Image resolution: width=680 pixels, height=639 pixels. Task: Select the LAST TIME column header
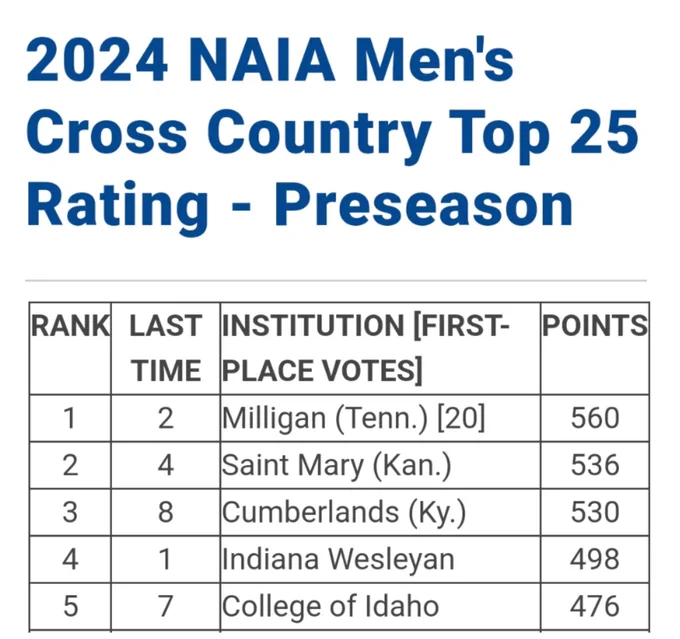coord(166,348)
